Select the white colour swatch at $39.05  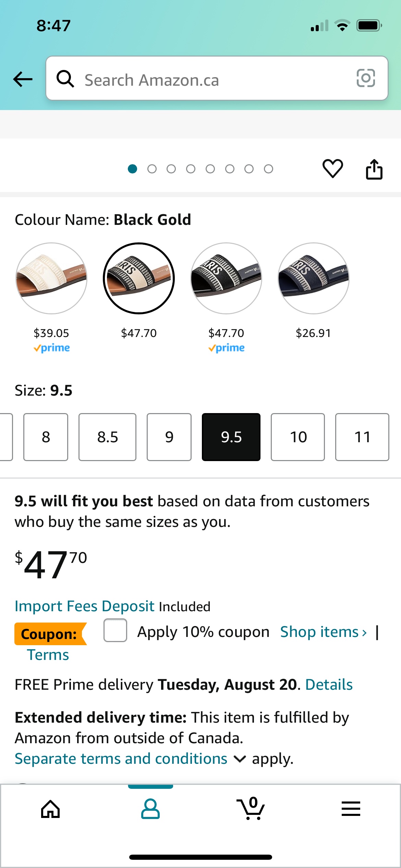(51, 278)
